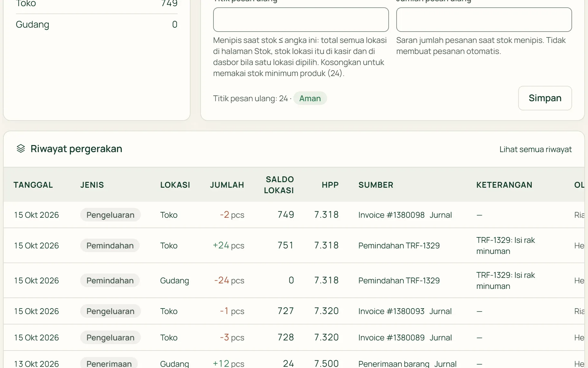This screenshot has height=368, width=588.
Task: Click the JUMLAH column header
Action: [x=227, y=185]
